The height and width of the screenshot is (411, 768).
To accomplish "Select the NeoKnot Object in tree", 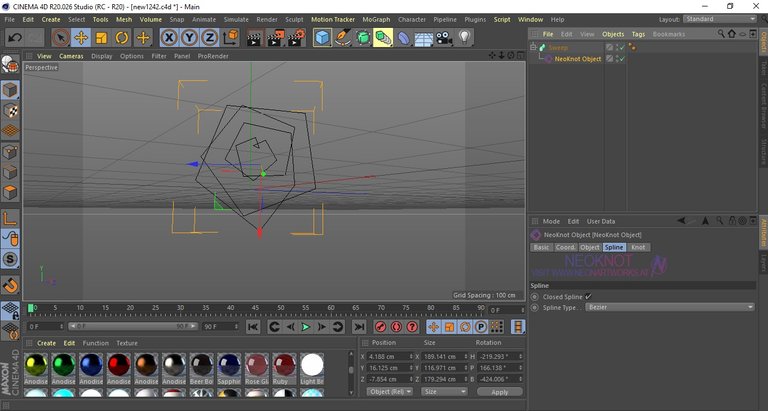I will tap(577, 59).
